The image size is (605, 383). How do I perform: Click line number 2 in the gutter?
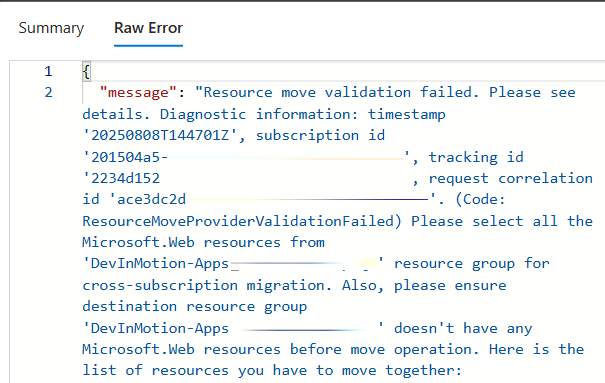click(48, 93)
